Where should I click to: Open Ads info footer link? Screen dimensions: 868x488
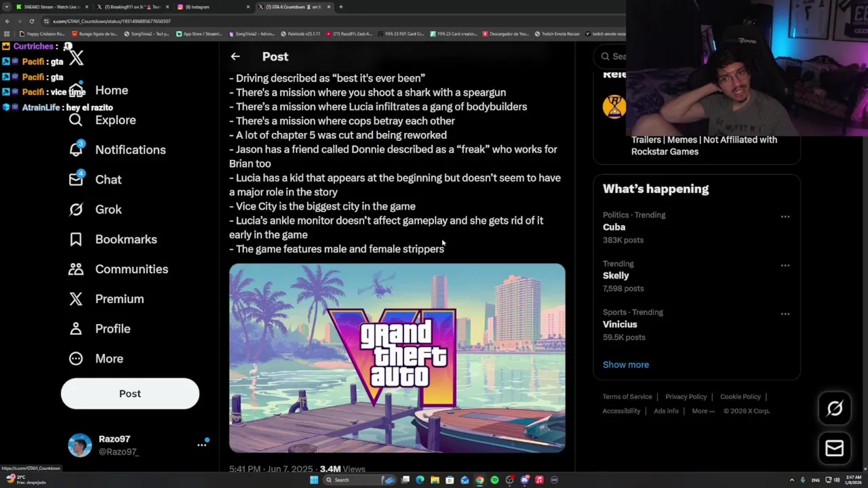coord(666,411)
